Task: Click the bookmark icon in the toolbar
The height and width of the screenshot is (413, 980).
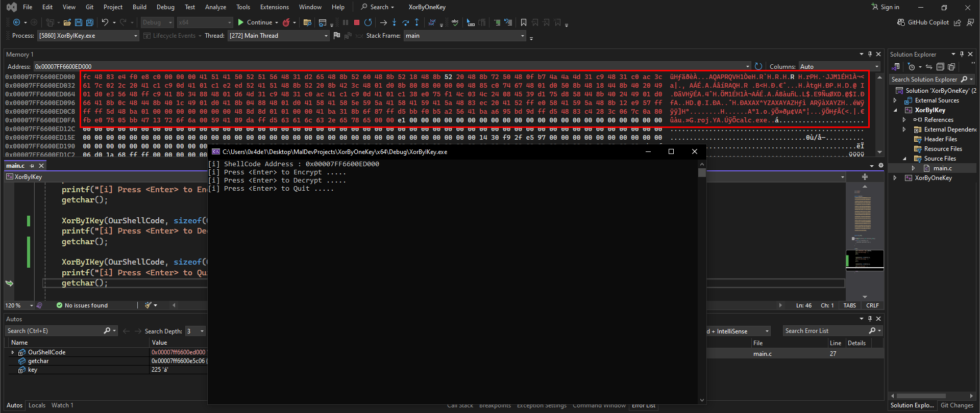Action: pos(523,22)
